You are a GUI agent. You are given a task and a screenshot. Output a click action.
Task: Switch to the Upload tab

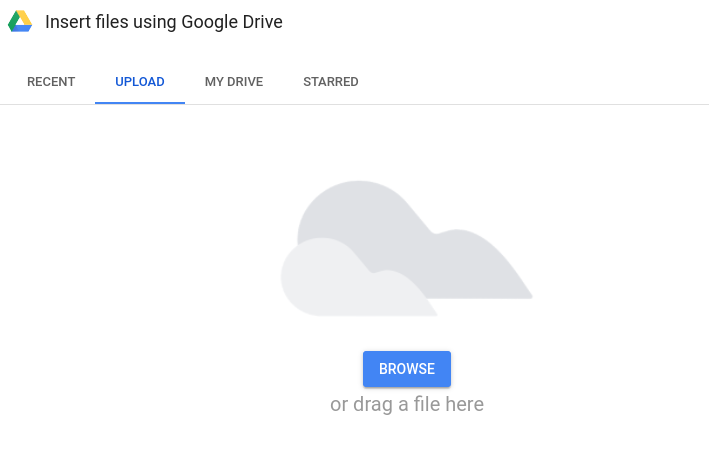point(140,82)
